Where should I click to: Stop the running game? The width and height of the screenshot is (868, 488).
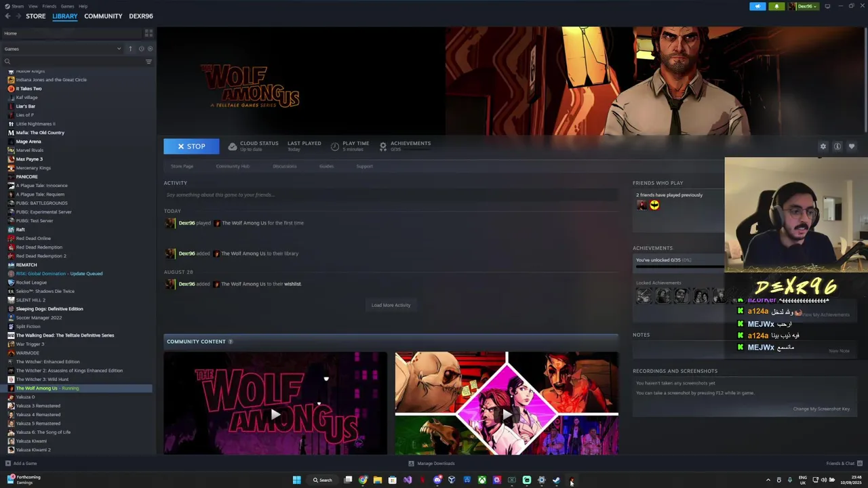[191, 146]
